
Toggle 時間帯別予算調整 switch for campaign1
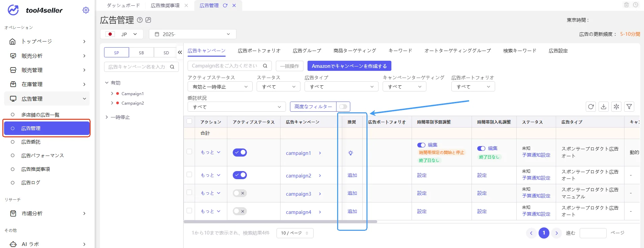(421, 145)
